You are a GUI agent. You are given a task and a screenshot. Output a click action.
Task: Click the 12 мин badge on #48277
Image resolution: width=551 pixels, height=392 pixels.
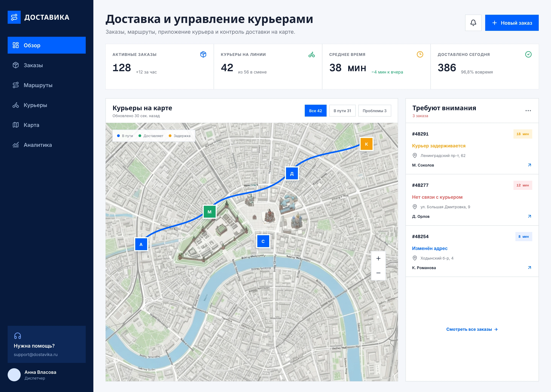tap(522, 185)
